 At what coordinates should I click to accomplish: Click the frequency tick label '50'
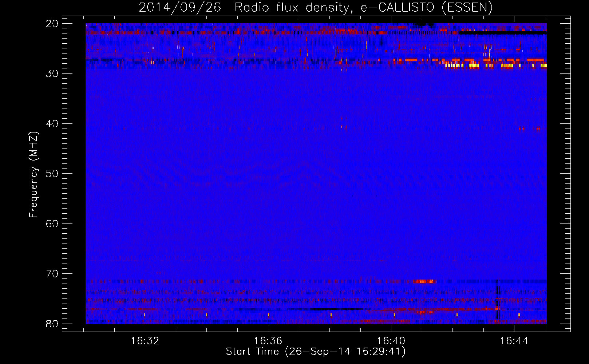click(52, 173)
